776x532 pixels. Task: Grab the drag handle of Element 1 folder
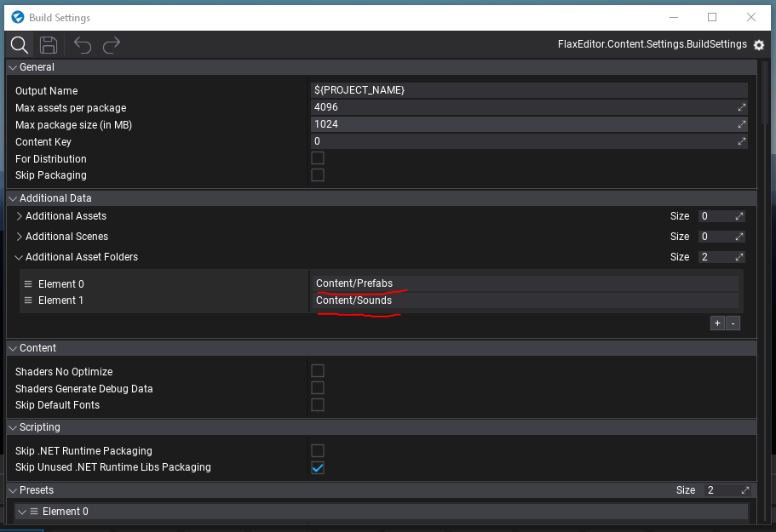point(28,300)
